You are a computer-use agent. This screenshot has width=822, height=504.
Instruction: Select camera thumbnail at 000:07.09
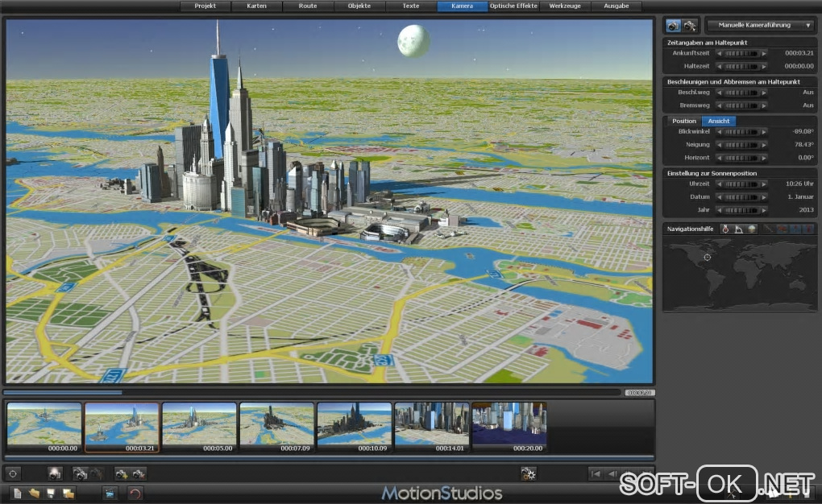[x=276, y=427]
